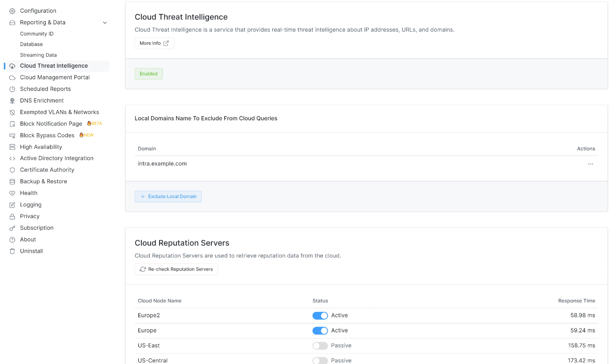This screenshot has height=364, width=609.
Task: Click the Europe2 node name
Action: point(149,315)
